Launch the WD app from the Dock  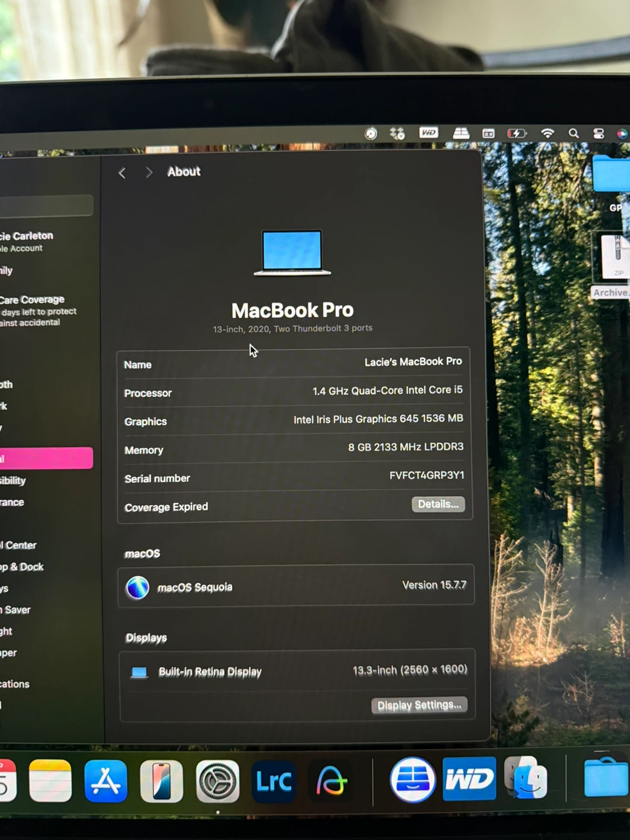coord(470,779)
